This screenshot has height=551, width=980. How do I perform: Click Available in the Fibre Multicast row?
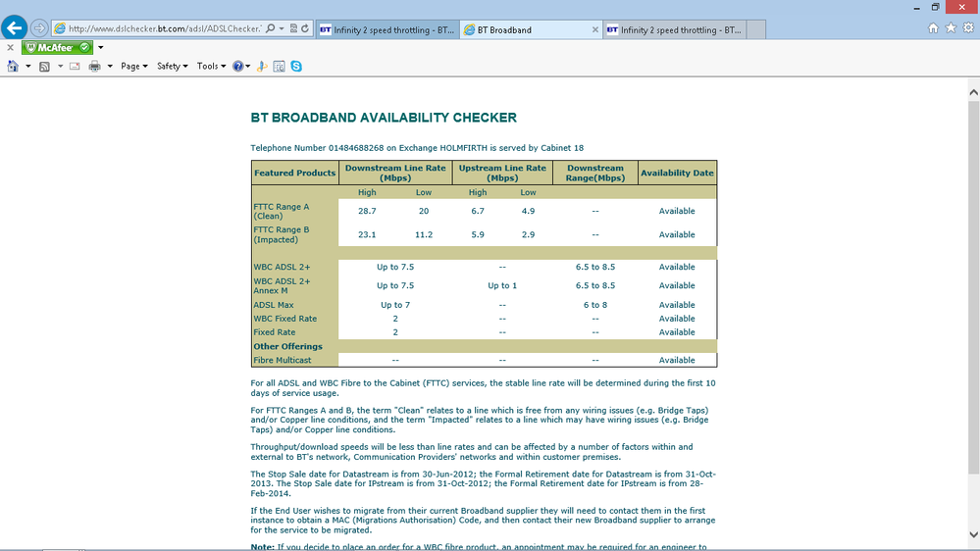(x=677, y=361)
